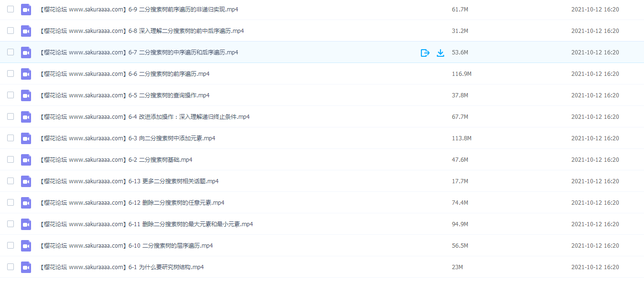Click size value 67.7M
The height and width of the screenshot is (283, 644).
click(460, 117)
